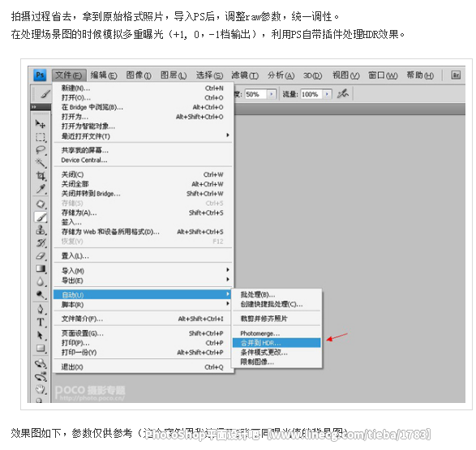Select the History Brush tool
Viewport: 476px width, 450px height.
click(41, 242)
